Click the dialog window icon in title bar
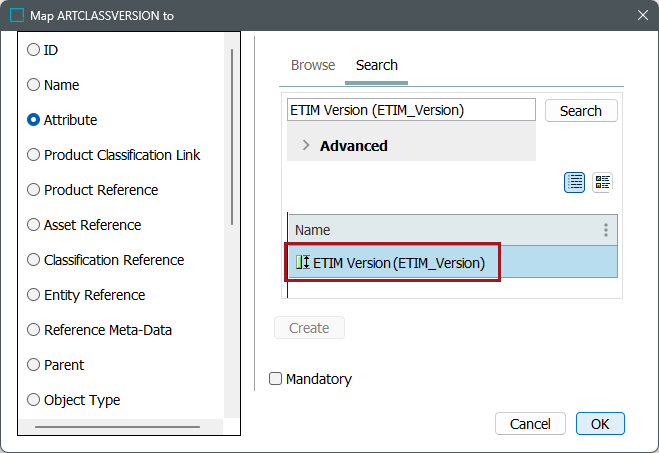Image resolution: width=659 pixels, height=453 pixels. click(17, 15)
